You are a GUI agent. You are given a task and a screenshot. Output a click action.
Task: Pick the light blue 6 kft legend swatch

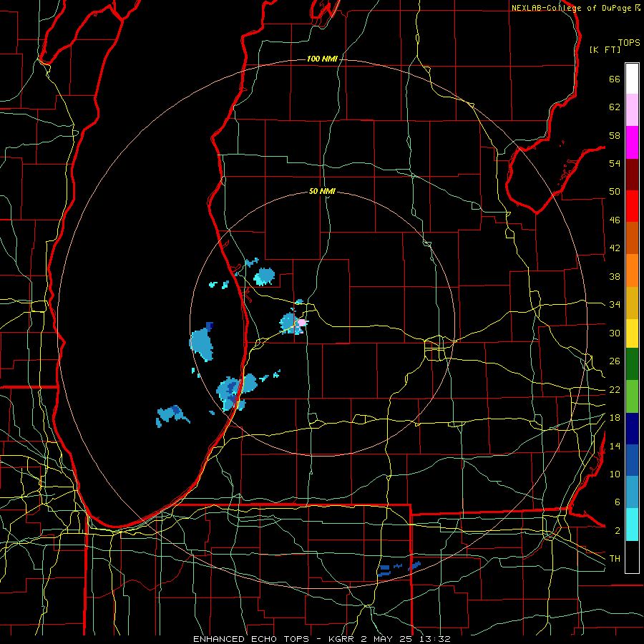tap(632, 492)
